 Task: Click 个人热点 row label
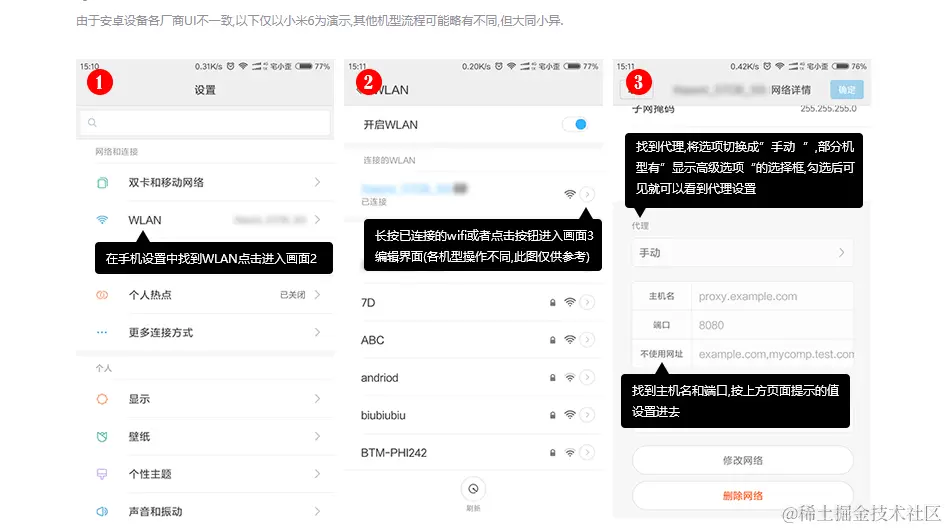(150, 295)
